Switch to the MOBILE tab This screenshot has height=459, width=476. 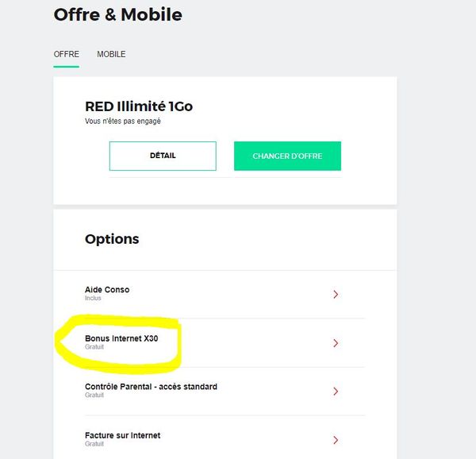[x=111, y=54]
